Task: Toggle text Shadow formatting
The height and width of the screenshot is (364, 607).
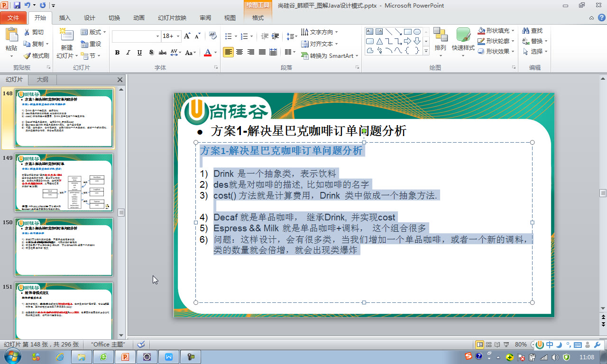Action: [151, 53]
